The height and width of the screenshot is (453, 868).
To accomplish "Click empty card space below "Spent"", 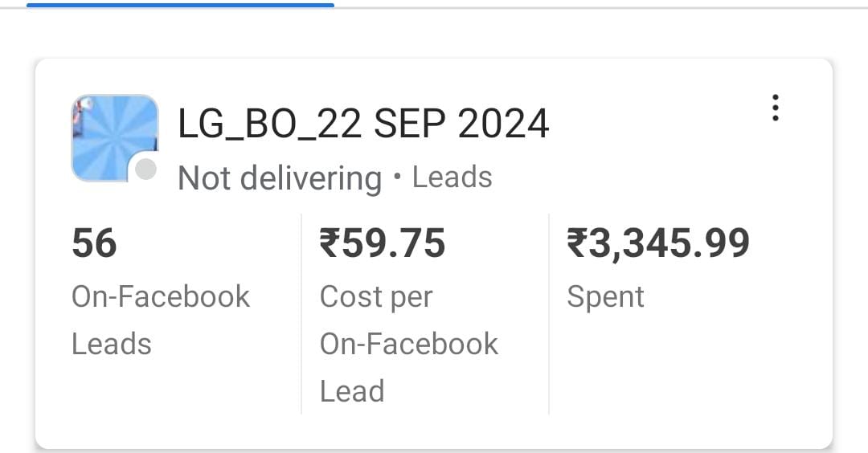I will click(683, 369).
